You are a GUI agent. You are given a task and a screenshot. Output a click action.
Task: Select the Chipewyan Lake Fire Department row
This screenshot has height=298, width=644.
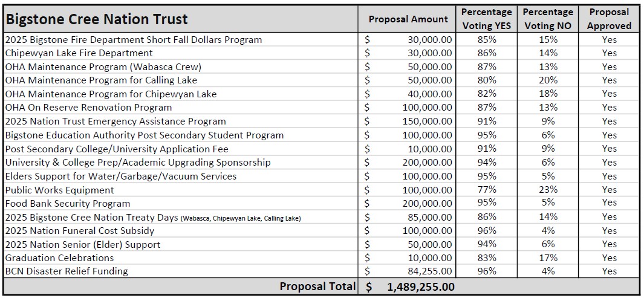(322, 53)
